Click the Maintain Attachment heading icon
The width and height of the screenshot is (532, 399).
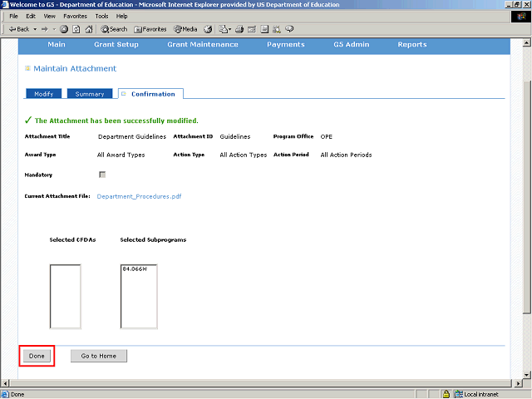click(27, 68)
